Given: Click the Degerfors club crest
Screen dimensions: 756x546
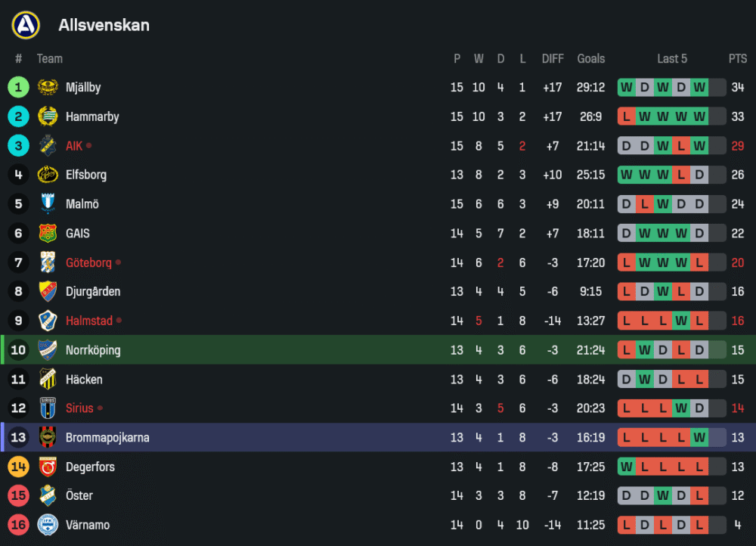Looking at the screenshot, I should (x=48, y=467).
